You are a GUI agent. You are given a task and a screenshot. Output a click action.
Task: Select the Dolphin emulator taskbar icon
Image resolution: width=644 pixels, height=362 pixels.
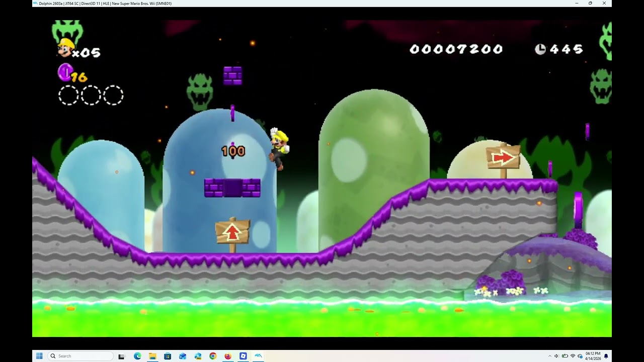(x=258, y=356)
